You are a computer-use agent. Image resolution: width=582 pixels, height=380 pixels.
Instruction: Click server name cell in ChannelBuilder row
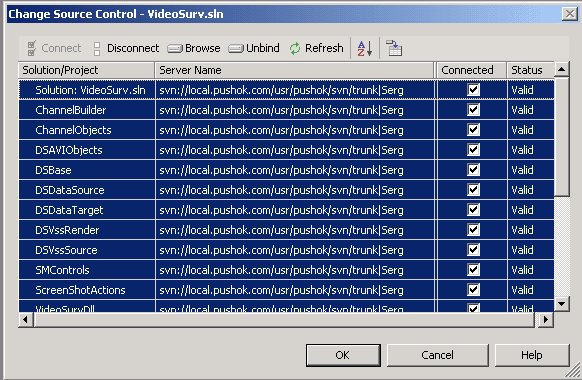tap(295, 110)
